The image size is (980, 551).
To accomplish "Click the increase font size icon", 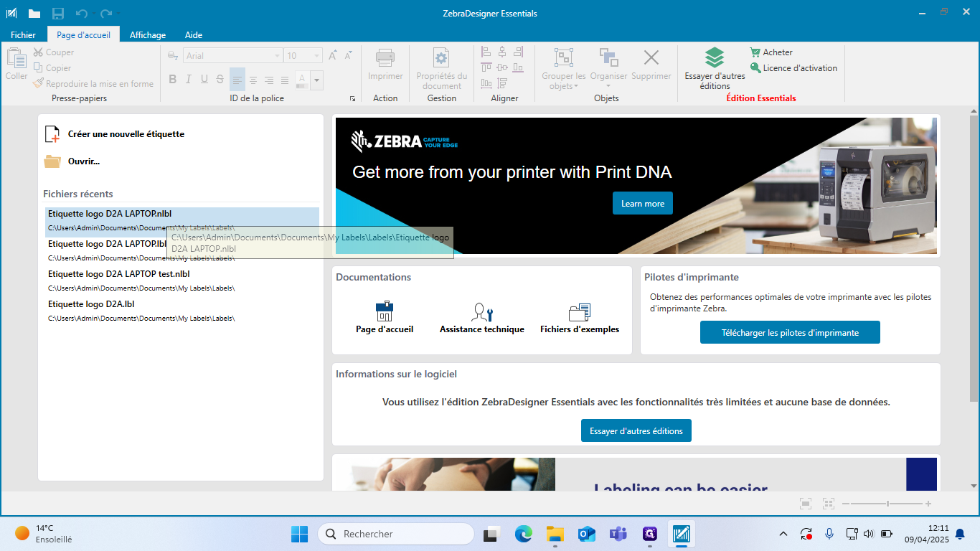I will [x=333, y=55].
